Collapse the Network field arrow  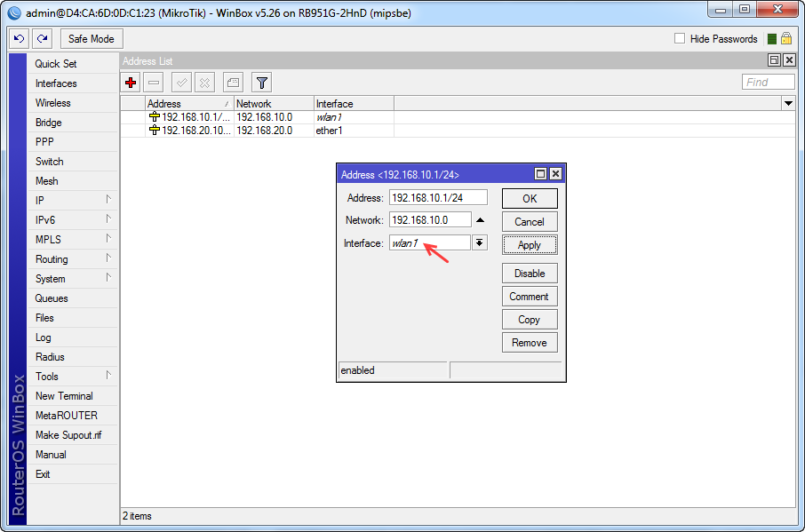[x=480, y=220]
